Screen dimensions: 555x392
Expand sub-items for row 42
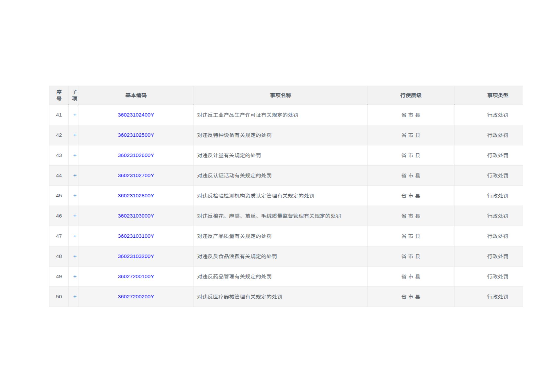tap(75, 135)
